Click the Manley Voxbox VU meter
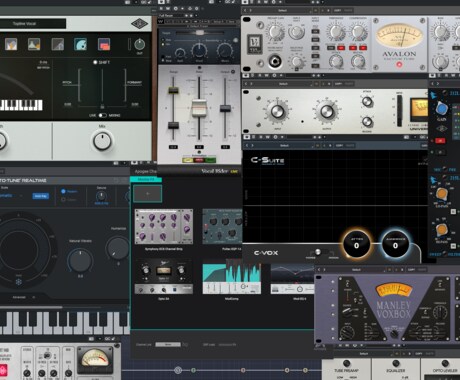The width and height of the screenshot is (460, 380). pyautogui.click(x=393, y=290)
